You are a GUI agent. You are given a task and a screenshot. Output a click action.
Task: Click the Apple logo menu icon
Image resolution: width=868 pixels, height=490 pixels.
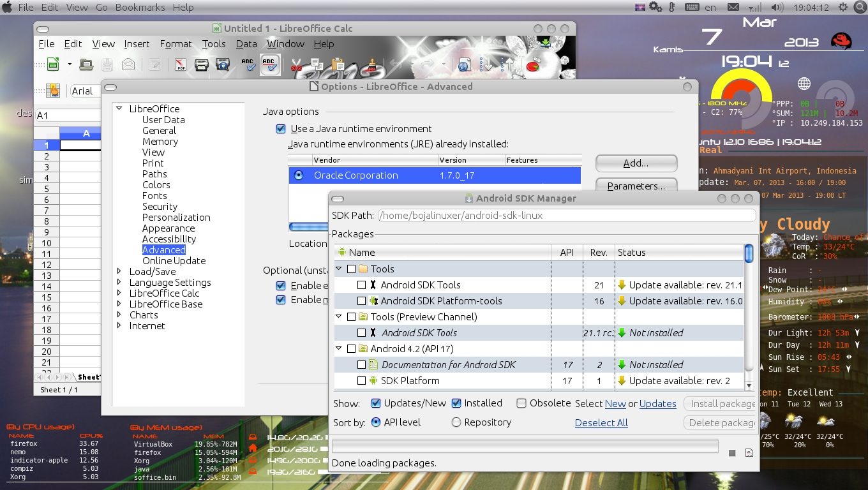point(7,7)
